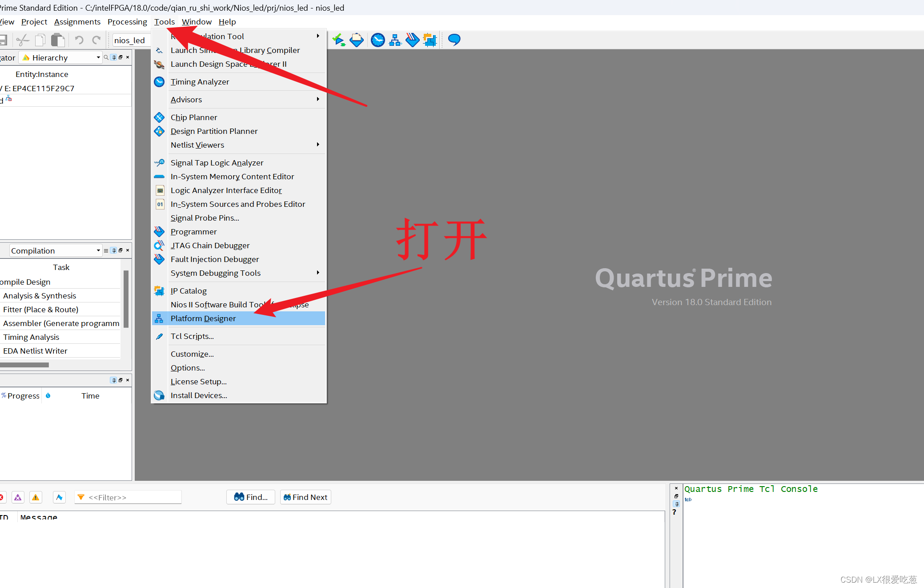
Task: Pin the Hierarchy navigator panel
Action: tap(114, 57)
